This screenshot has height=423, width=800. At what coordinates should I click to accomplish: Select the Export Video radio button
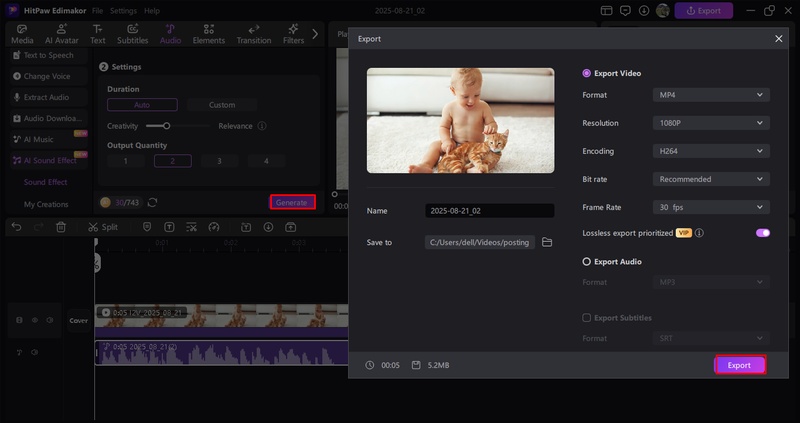point(586,73)
